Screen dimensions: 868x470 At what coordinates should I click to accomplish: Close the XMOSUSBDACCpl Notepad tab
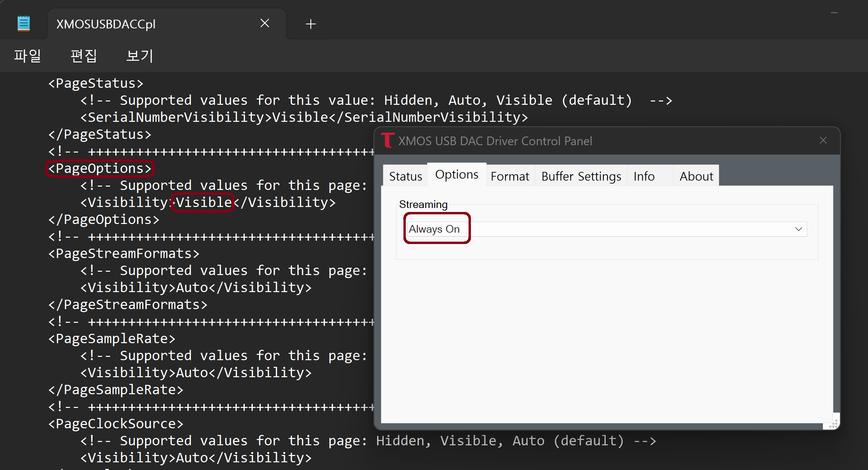(x=265, y=23)
